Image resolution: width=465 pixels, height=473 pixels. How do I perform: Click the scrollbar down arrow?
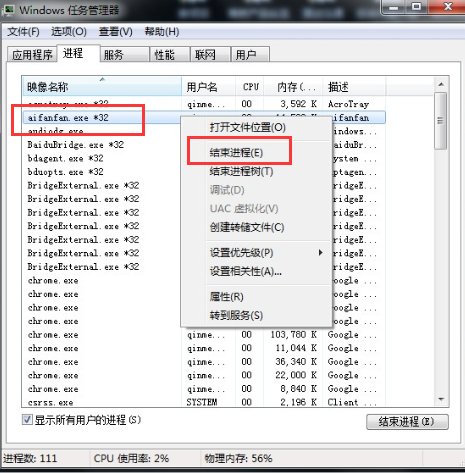click(x=441, y=399)
